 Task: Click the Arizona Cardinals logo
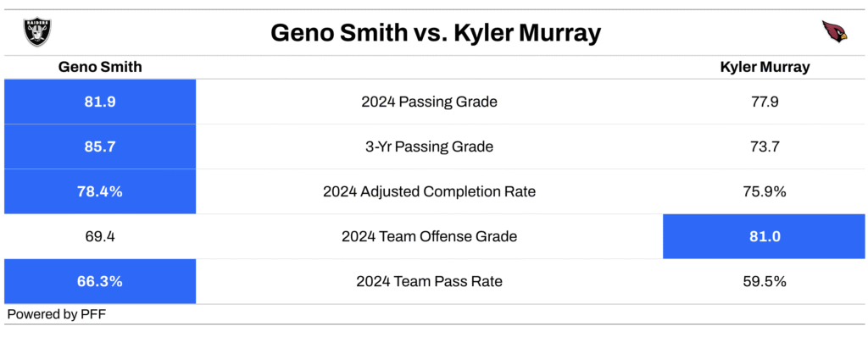(834, 33)
